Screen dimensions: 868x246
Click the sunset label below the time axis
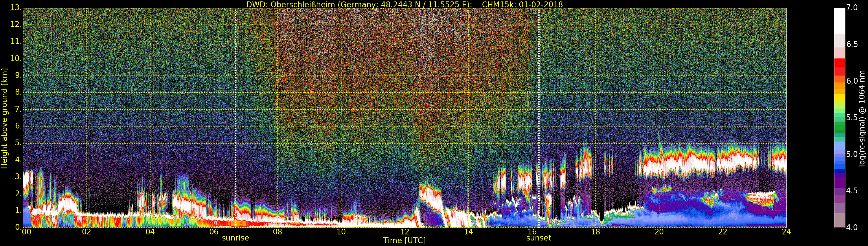point(538,238)
